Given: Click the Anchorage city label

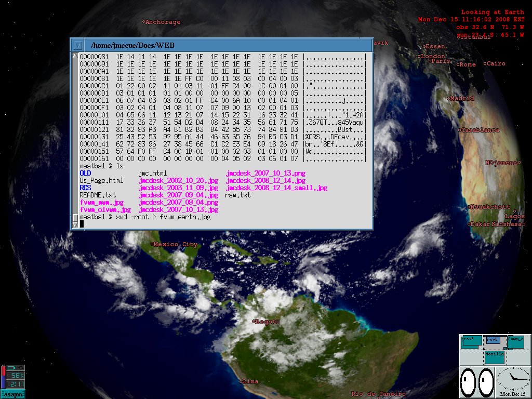Looking at the screenshot, I should [161, 22].
